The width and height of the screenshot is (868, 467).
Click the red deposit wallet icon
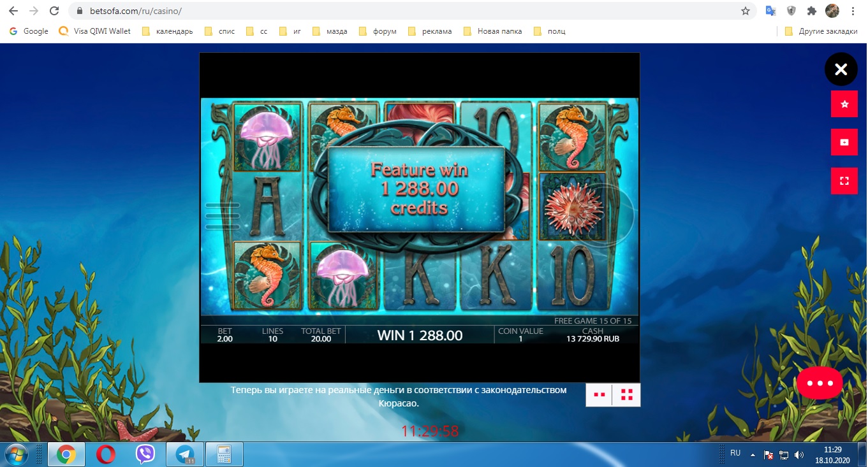[844, 142]
